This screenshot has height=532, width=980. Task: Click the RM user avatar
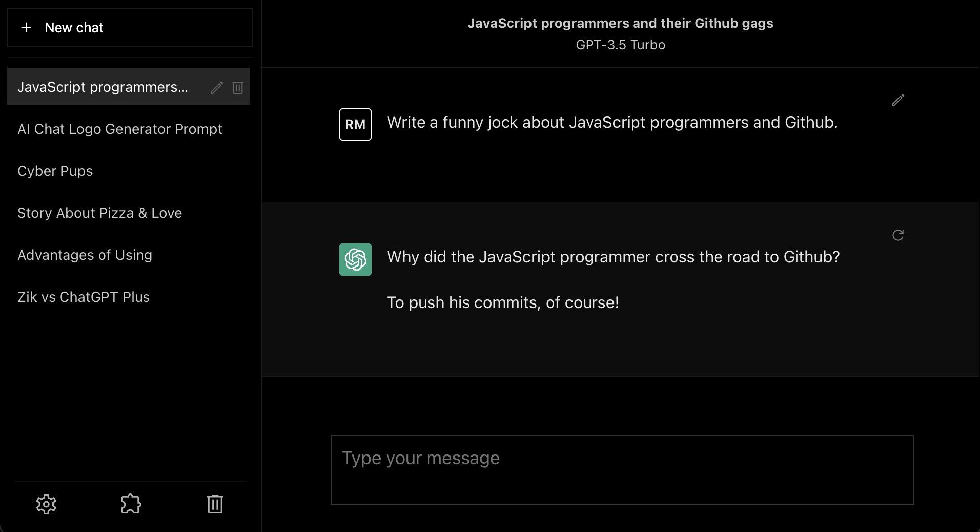(355, 125)
